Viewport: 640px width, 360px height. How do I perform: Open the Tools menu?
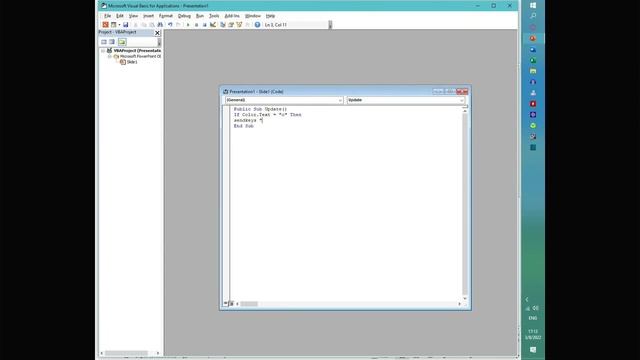pos(214,16)
